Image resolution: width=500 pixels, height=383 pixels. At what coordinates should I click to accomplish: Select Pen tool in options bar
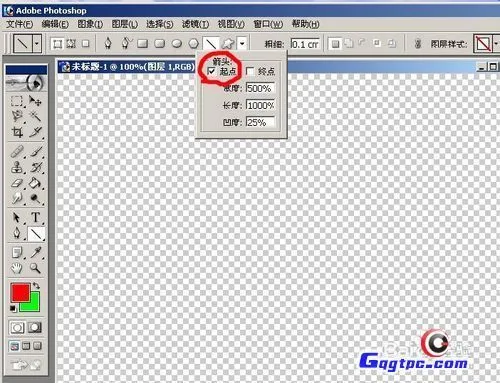tap(108, 44)
